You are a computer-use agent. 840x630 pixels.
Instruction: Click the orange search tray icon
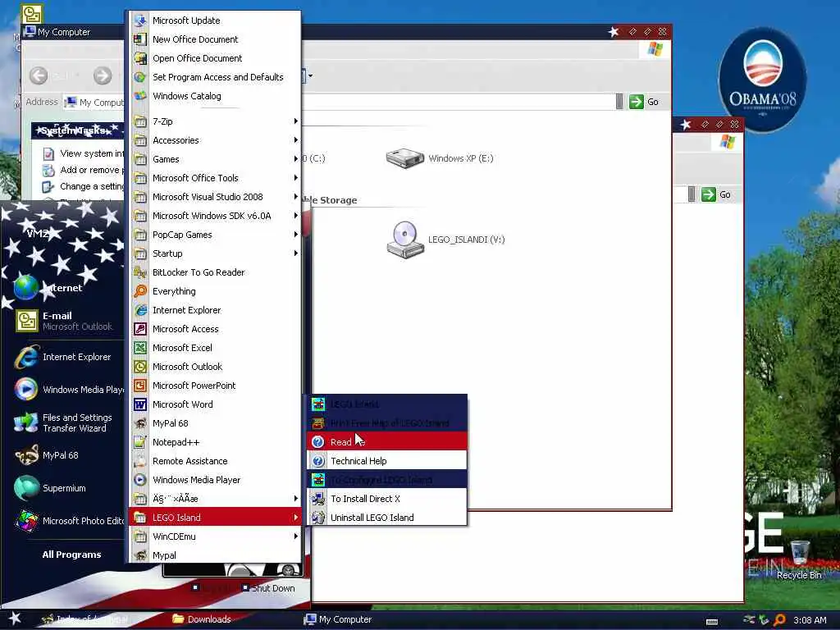[x=779, y=620]
